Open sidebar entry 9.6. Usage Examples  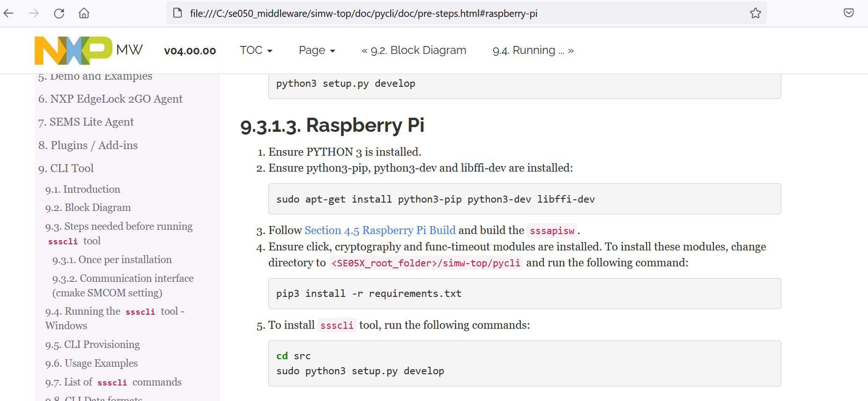pyautogui.click(x=92, y=363)
